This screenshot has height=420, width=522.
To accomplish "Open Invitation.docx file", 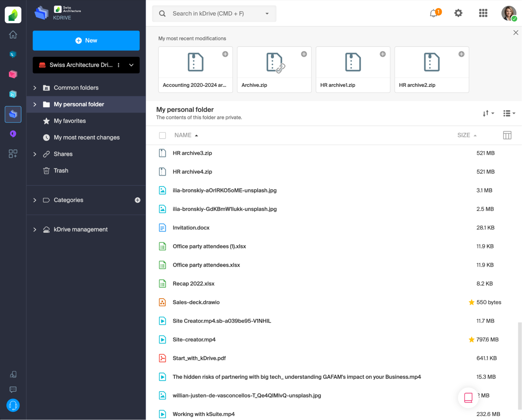I will (x=191, y=228).
